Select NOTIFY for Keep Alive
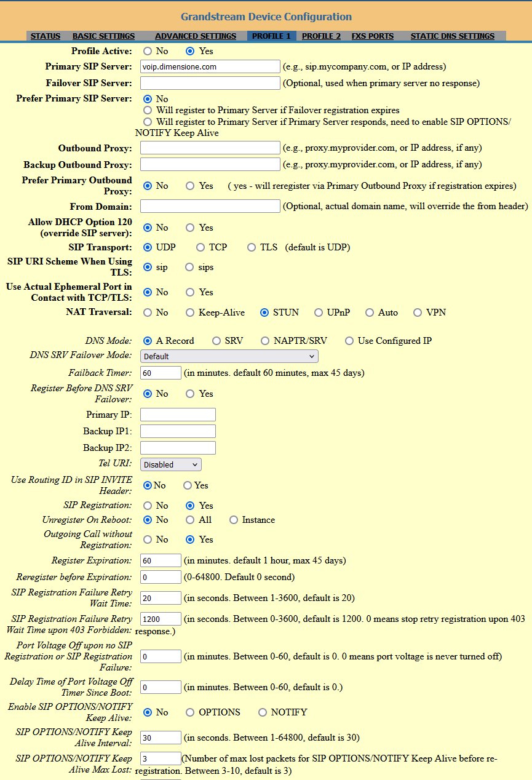 (x=263, y=712)
